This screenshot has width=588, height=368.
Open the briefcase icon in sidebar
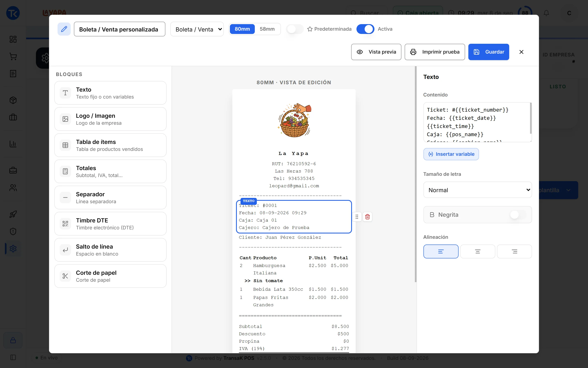(13, 170)
